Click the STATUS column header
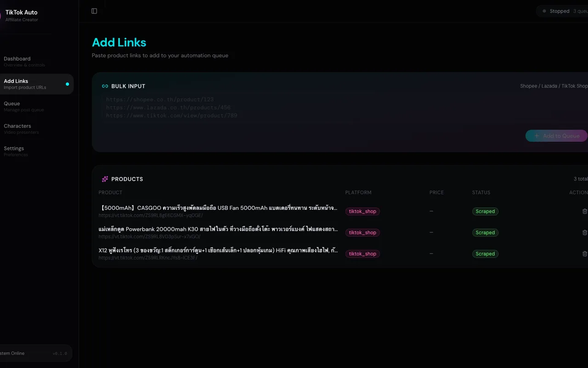 tap(481, 192)
